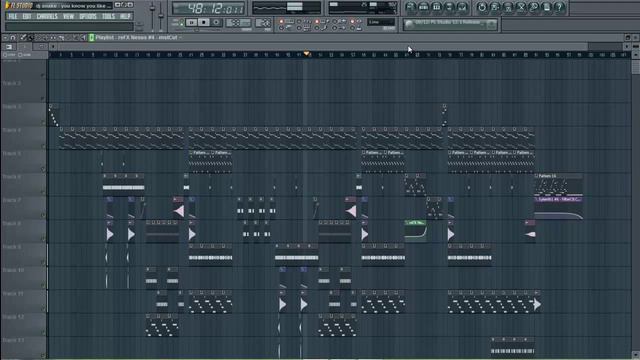Open the FILE menu
Viewport: 640px width, 360px height.
point(12,16)
